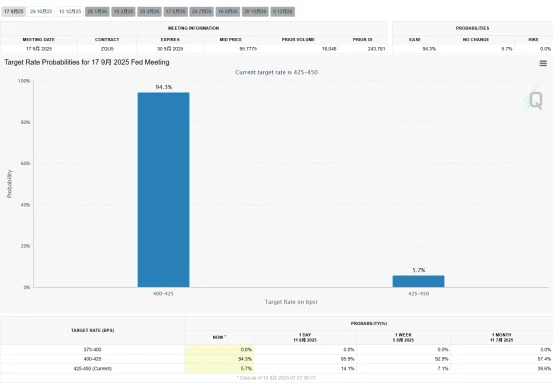Open the 29 4月26 meeting tab
Screen dimensions: 553x383
150,12
